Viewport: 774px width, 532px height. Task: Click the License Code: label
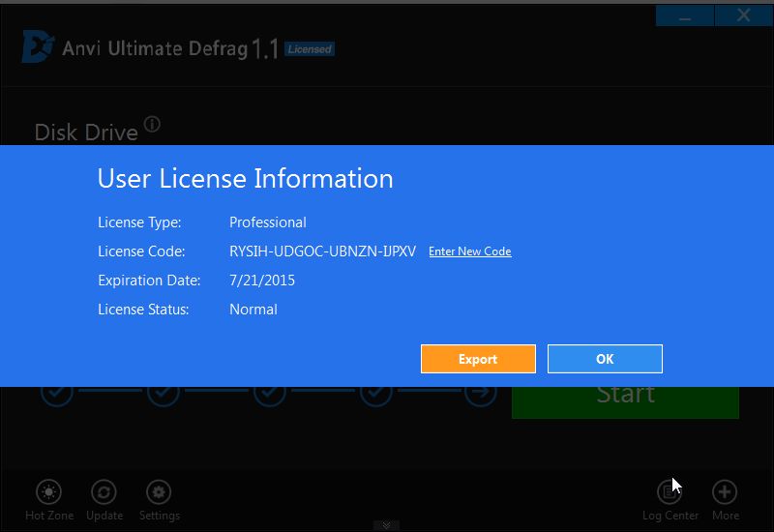coord(141,251)
